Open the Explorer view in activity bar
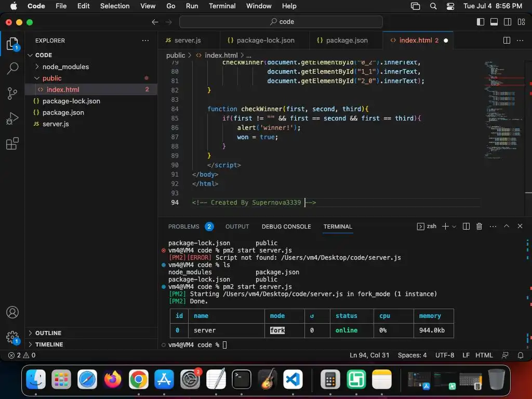Viewport: 532px width, 399px height. click(12, 44)
